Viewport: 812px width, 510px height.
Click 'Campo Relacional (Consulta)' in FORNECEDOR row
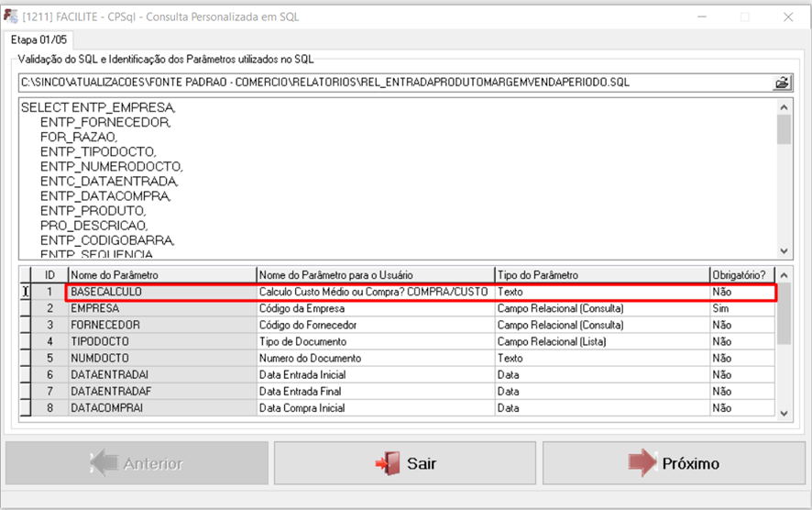pos(602,325)
